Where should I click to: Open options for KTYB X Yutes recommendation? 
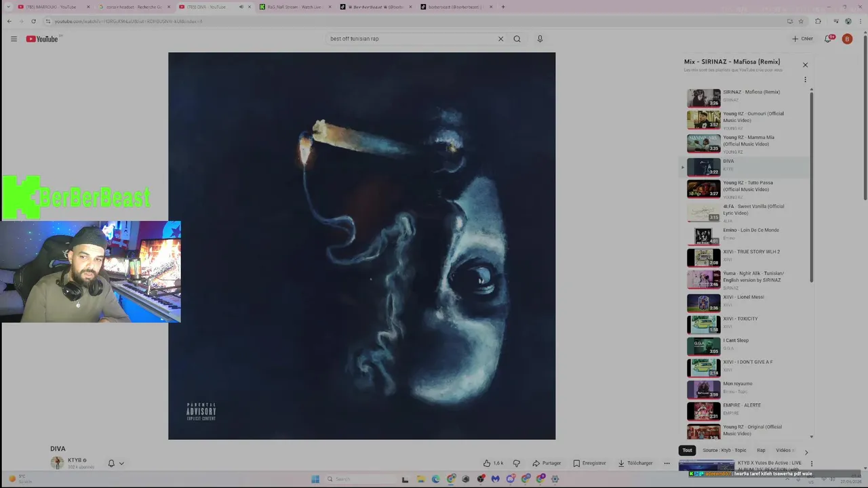(812, 464)
